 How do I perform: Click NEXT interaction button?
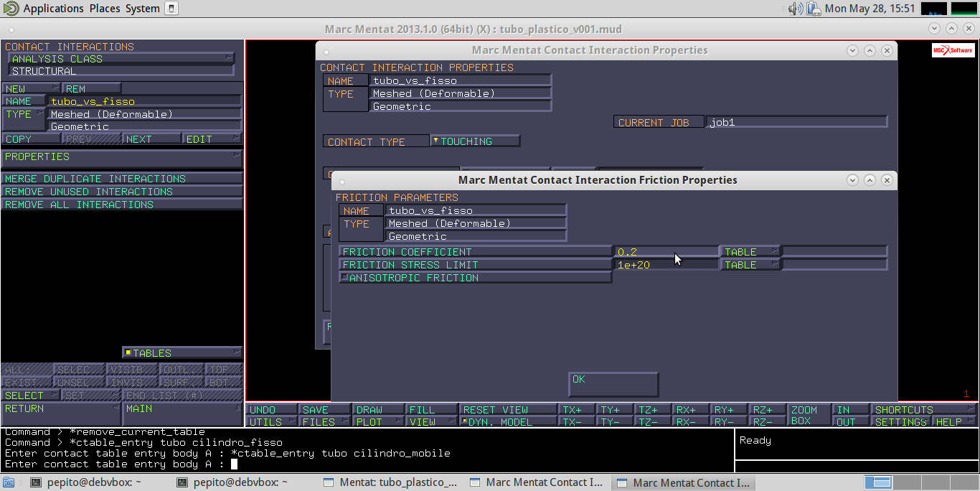pos(151,139)
